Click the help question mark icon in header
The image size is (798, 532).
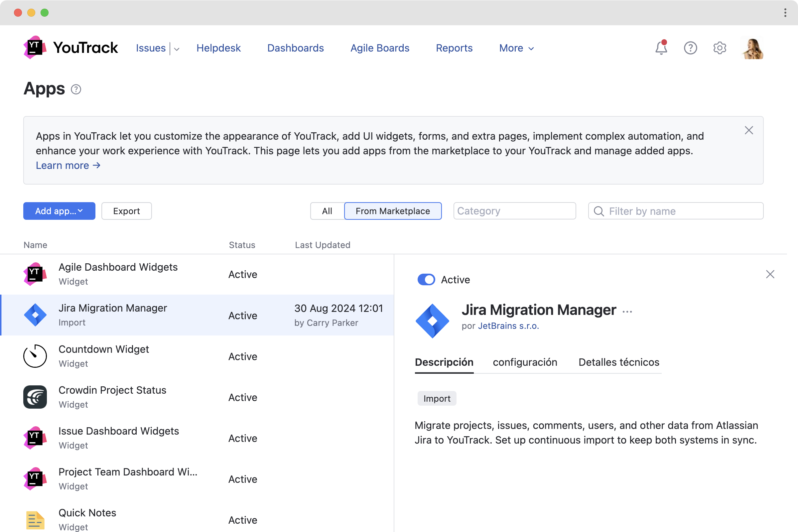tap(690, 48)
